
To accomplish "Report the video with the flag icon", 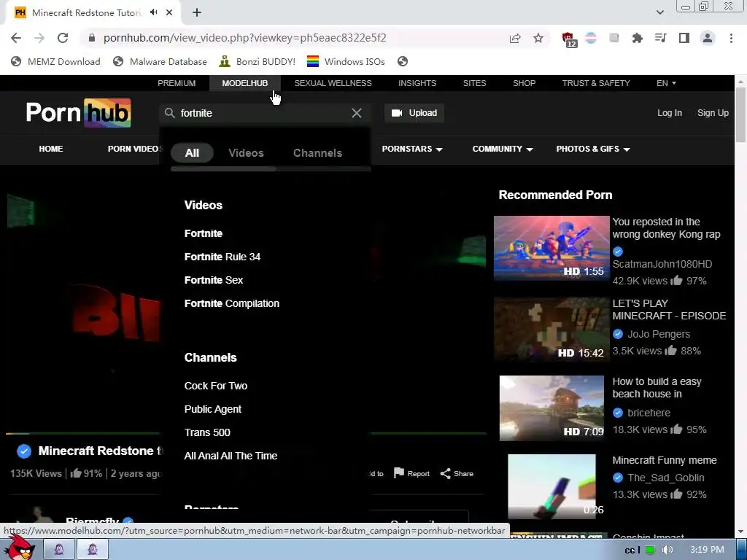I will point(411,473).
